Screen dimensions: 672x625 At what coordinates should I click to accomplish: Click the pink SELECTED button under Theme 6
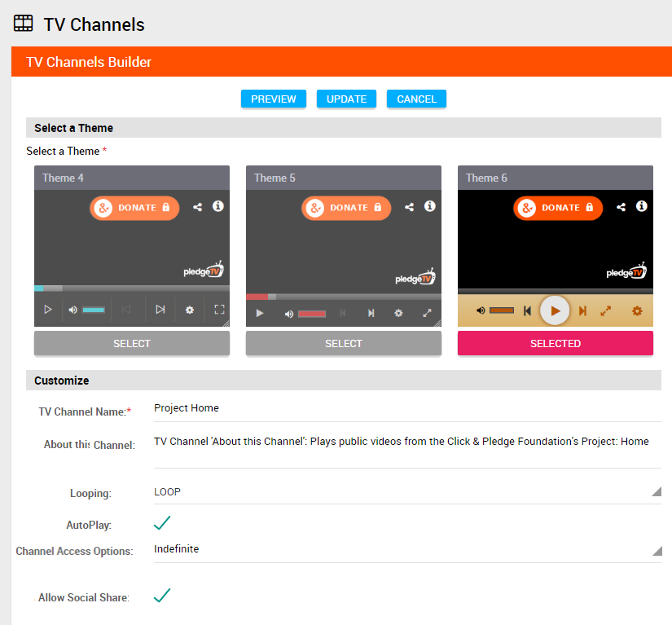556,343
